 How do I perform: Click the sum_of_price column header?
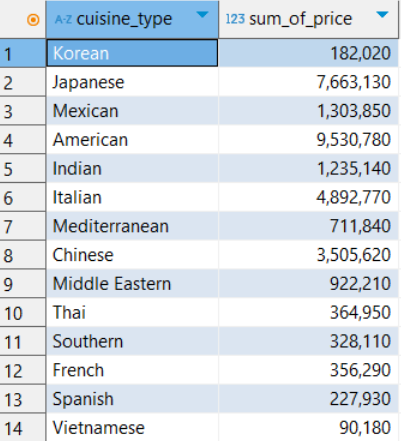[308, 19]
